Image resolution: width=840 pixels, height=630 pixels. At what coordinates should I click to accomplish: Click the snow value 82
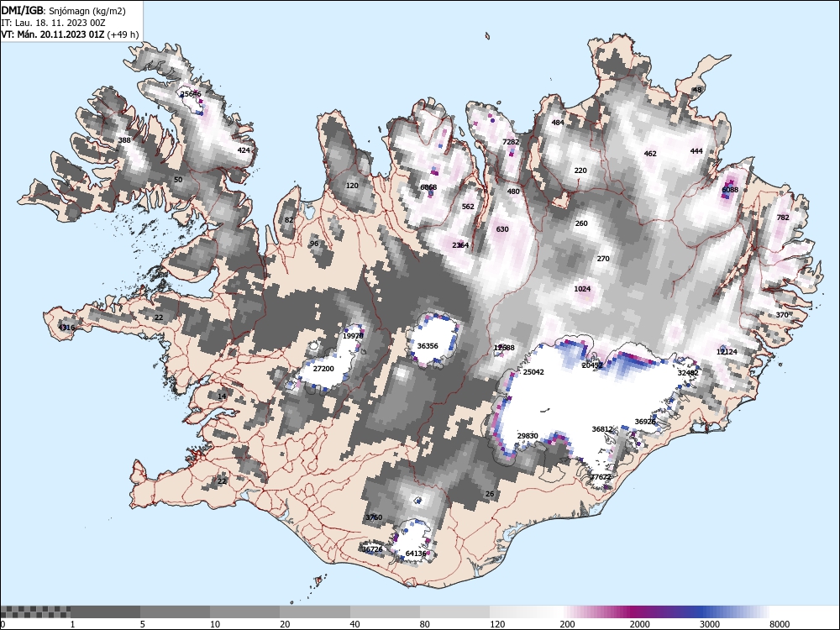click(x=289, y=219)
